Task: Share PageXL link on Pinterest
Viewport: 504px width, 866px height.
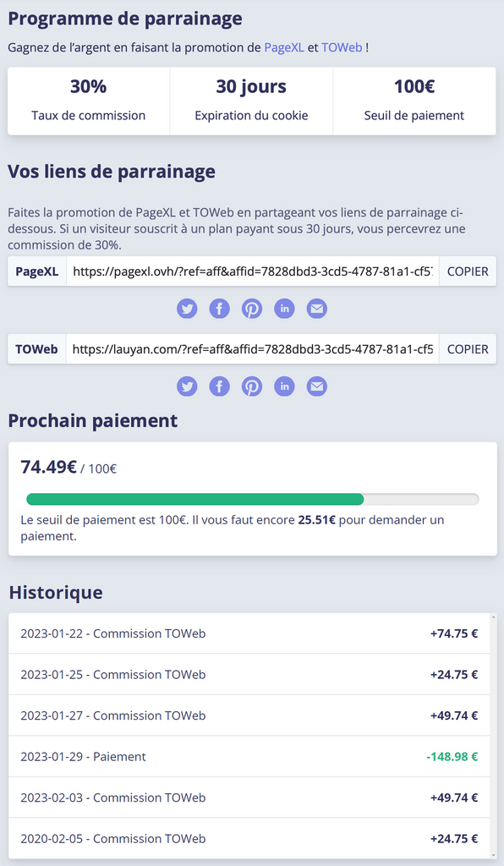Action: point(252,309)
